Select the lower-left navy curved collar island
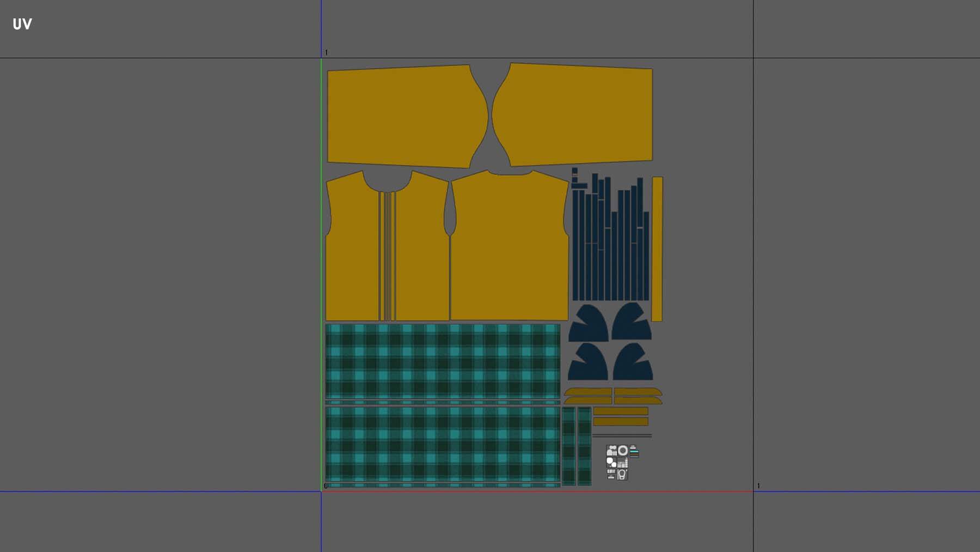980x552 pixels. [x=588, y=362]
